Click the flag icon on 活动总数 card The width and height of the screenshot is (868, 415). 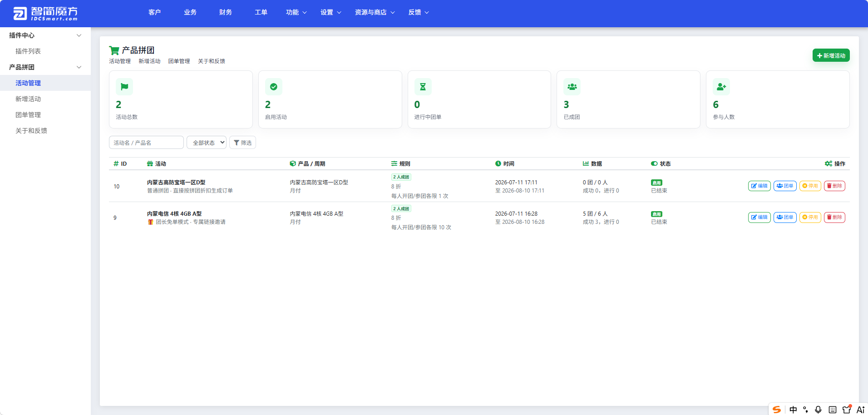point(124,87)
